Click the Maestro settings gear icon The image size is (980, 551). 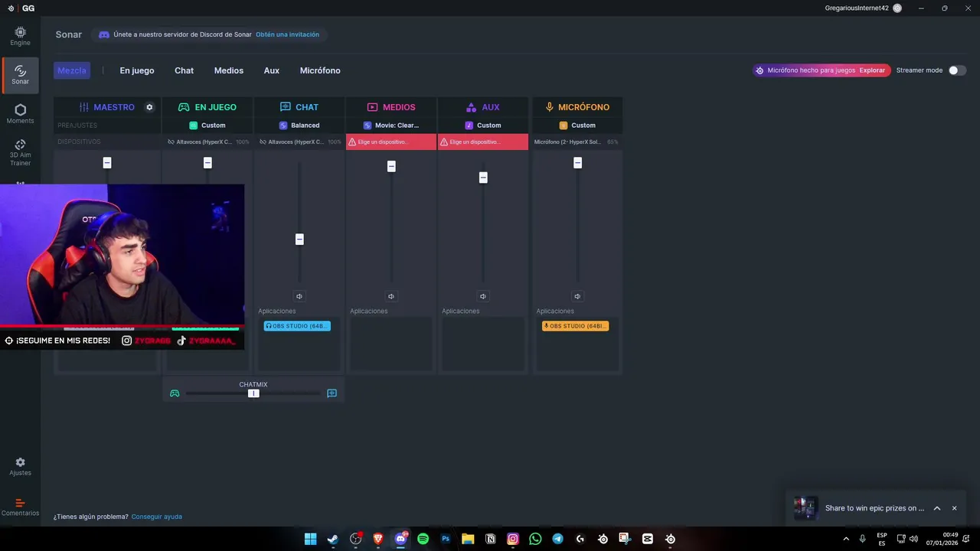149,107
